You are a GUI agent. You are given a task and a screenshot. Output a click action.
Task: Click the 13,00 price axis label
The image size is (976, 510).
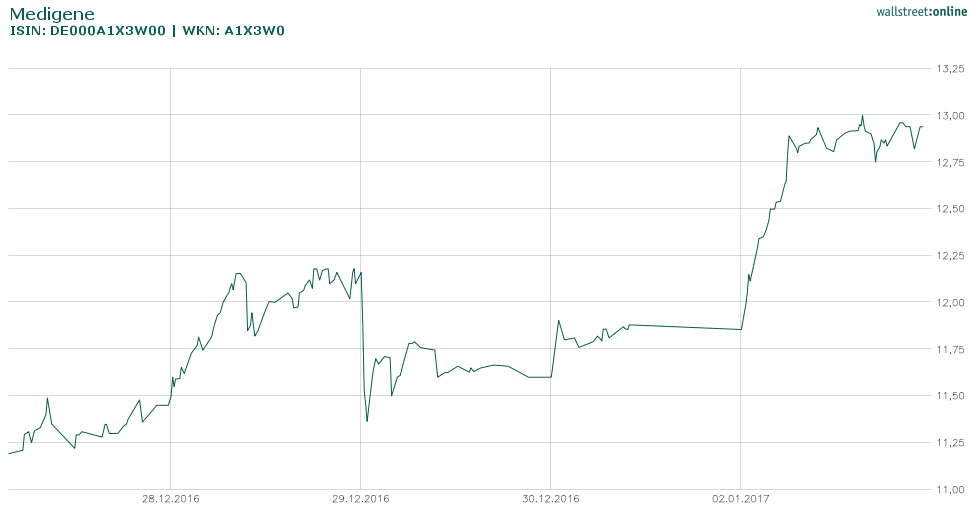[x=950, y=116]
